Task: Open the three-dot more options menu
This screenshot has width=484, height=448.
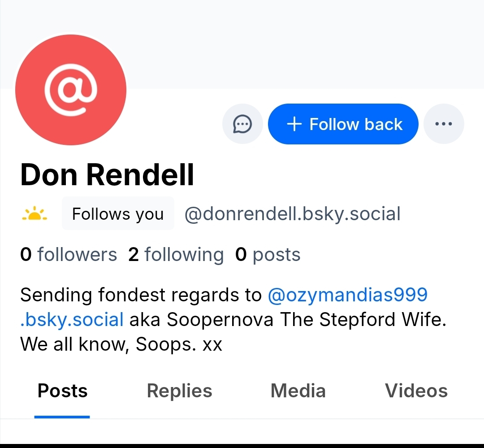Action: [x=444, y=124]
